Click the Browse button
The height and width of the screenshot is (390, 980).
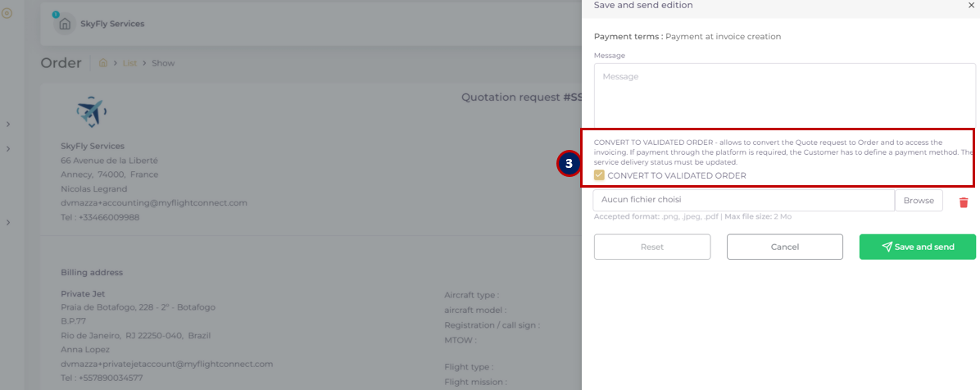click(x=919, y=201)
